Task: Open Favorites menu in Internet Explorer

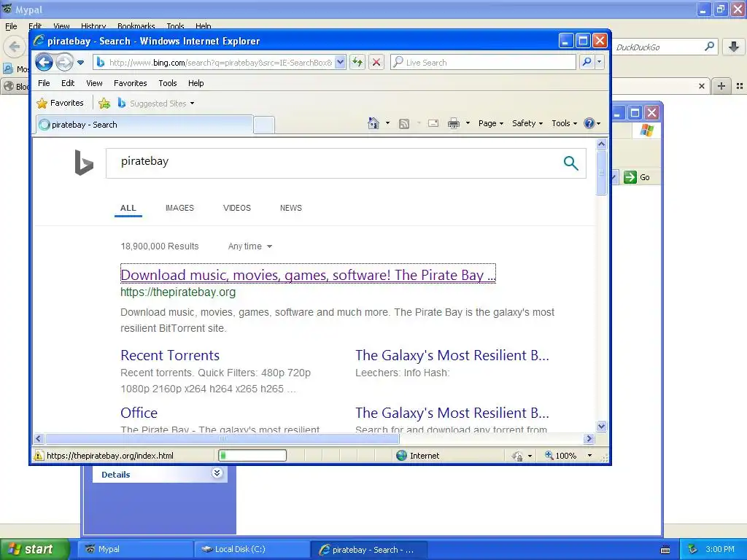Action: click(x=130, y=83)
